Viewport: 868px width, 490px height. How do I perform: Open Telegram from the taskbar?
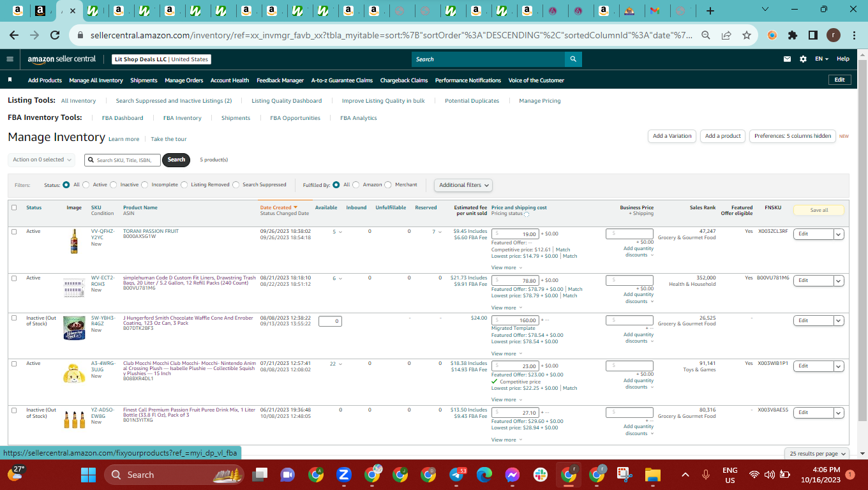coord(457,475)
